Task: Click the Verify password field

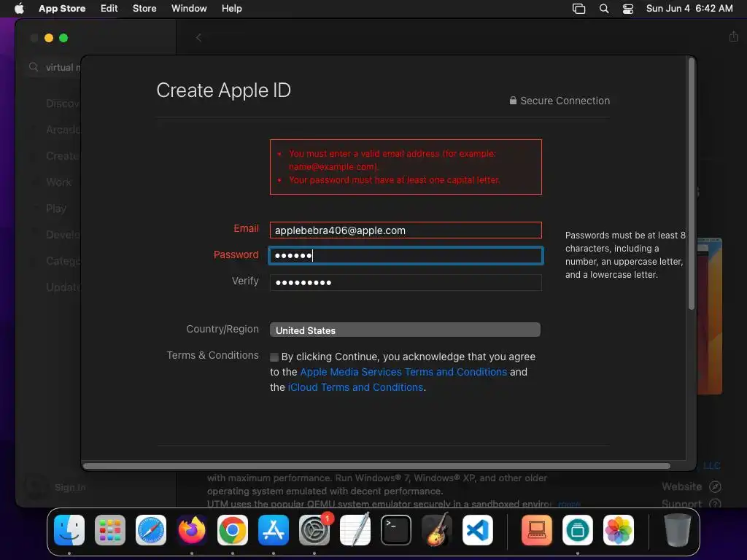Action: (406, 282)
